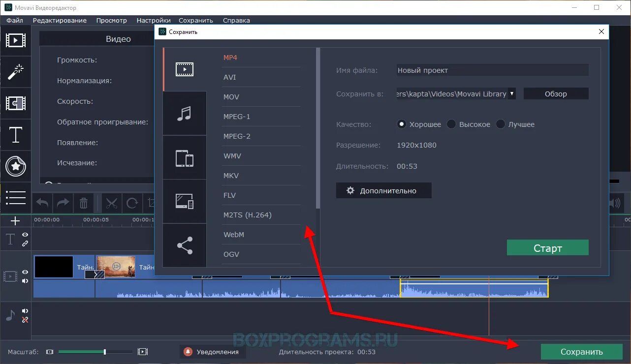Select the black clip thumbnail on timeline
631x364 pixels.
54,267
